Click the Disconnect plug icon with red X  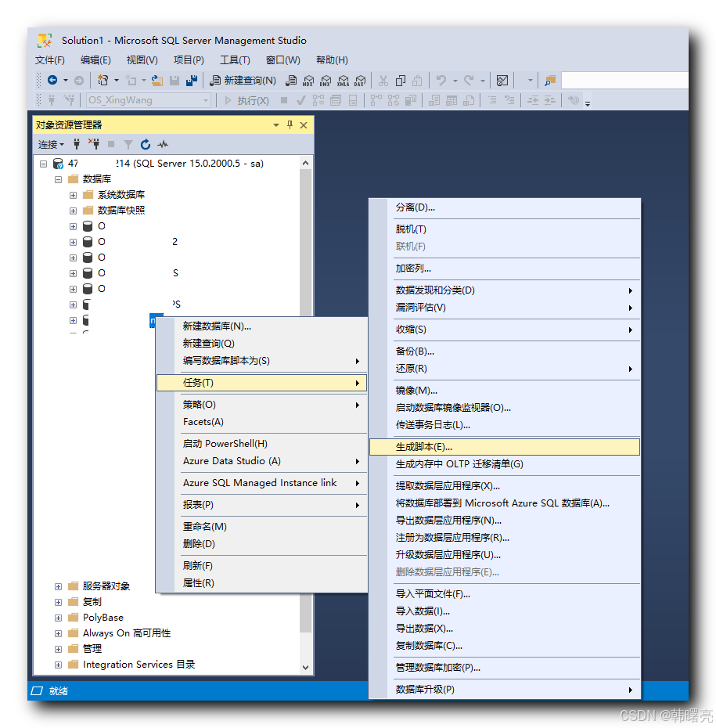click(x=94, y=144)
